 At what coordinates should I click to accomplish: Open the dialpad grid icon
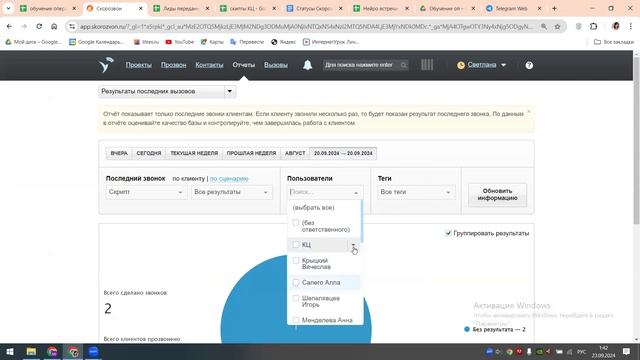427,65
